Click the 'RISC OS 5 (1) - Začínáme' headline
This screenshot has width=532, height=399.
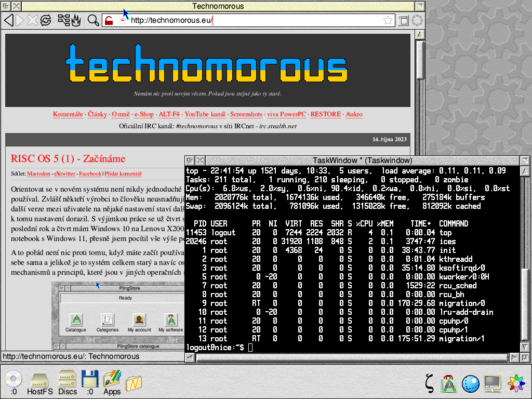[68, 158]
